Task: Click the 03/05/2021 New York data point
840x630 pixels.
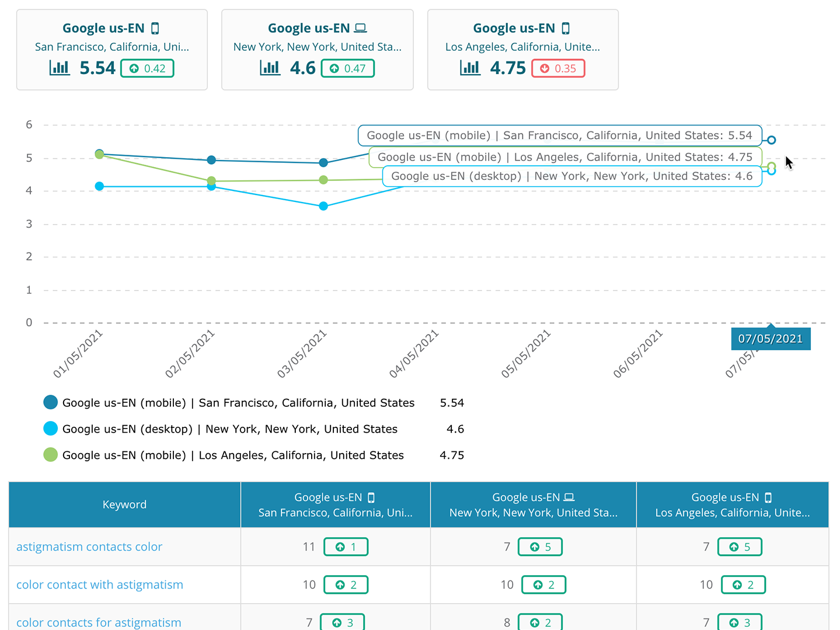Action: pos(323,206)
